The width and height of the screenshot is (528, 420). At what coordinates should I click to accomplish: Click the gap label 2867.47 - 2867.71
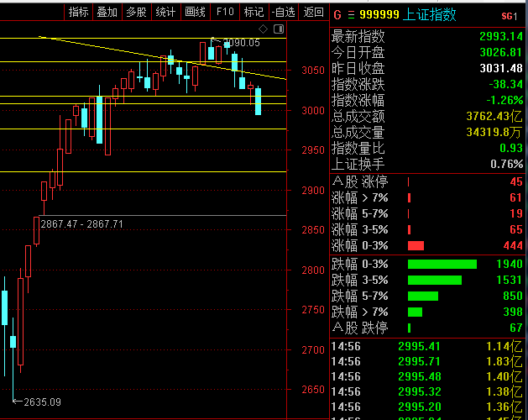(81, 224)
